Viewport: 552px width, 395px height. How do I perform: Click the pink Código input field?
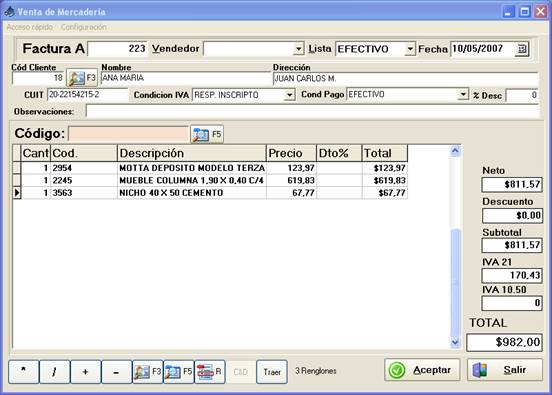click(128, 134)
